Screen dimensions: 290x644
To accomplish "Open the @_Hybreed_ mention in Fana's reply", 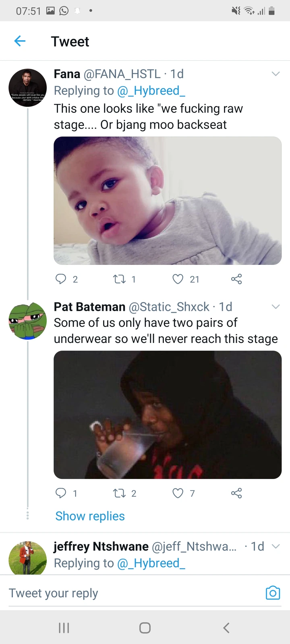I will 151,91.
